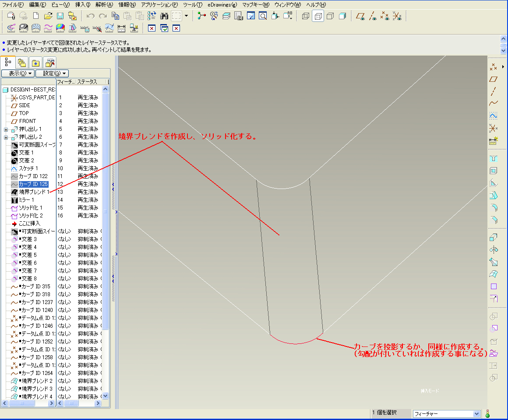
Task: Toggle coordinate systems display visibility
Action: [397, 16]
